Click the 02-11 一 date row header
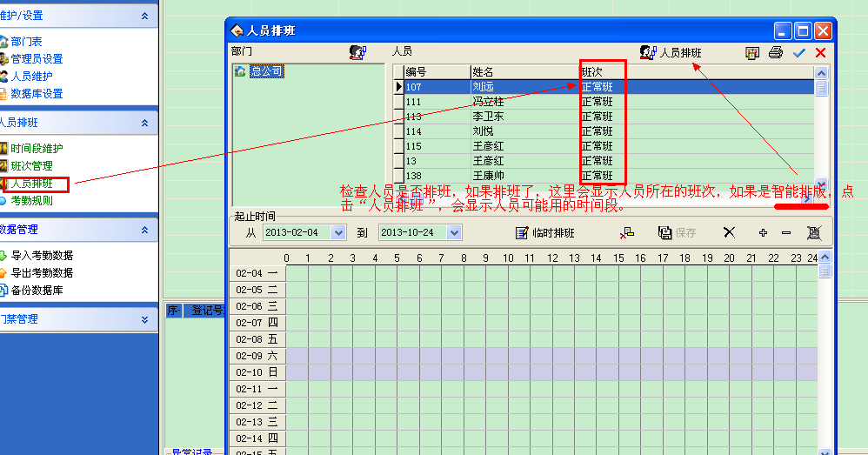Screen dimensions: 868x455 pos(257,389)
